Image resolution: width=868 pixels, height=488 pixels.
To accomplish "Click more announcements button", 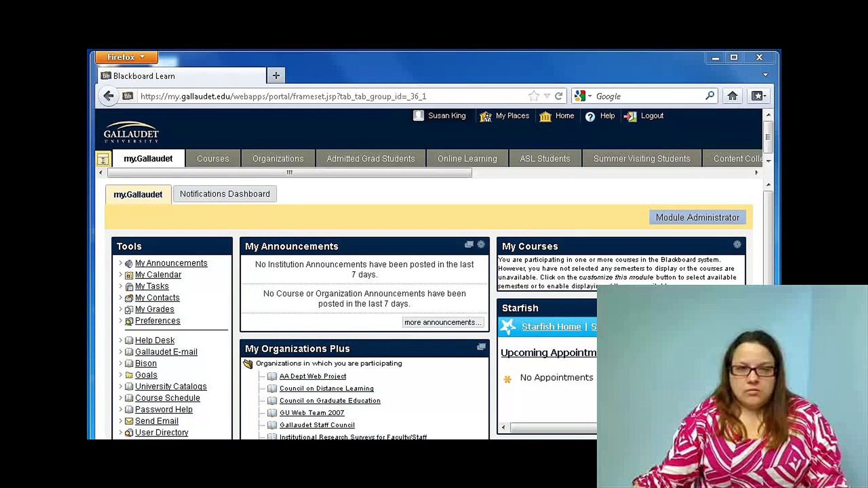I will tap(443, 322).
